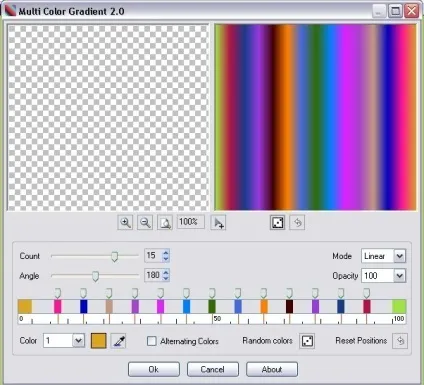424x385 pixels.
Task: Click the dice icon below the gradient preview
Action: tap(278, 223)
